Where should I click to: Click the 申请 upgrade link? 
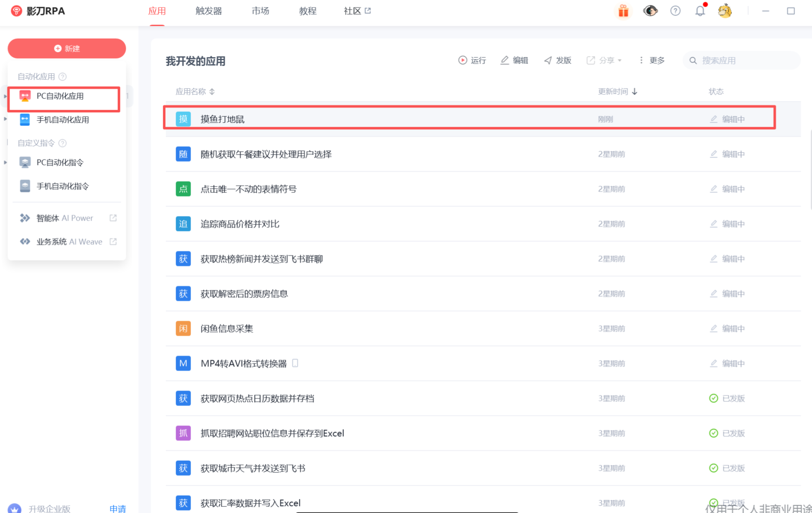tap(117, 508)
